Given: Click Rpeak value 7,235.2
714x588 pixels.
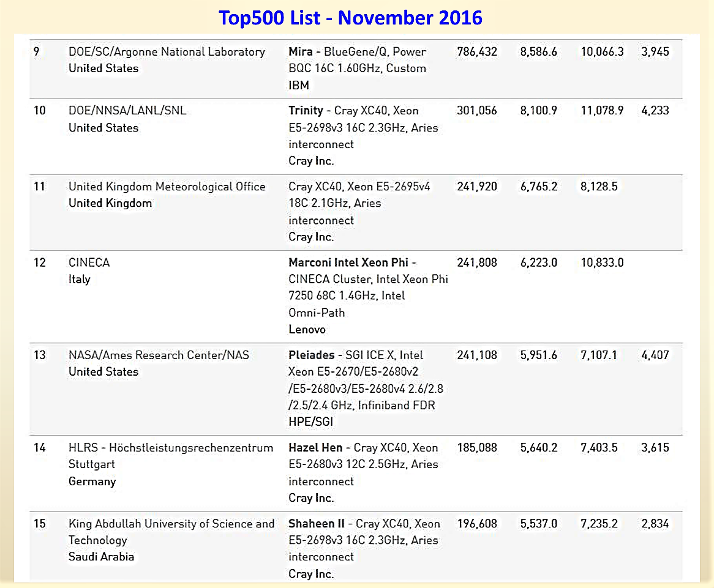Looking at the screenshot, I should [x=599, y=523].
